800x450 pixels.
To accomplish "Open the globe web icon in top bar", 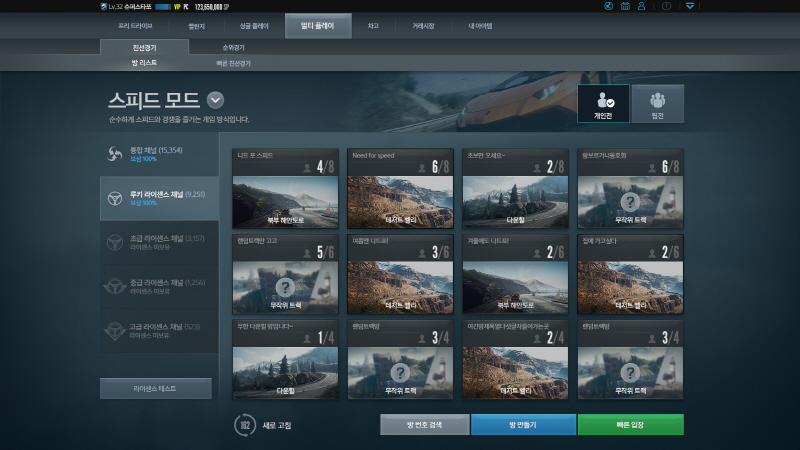I will (608, 6).
